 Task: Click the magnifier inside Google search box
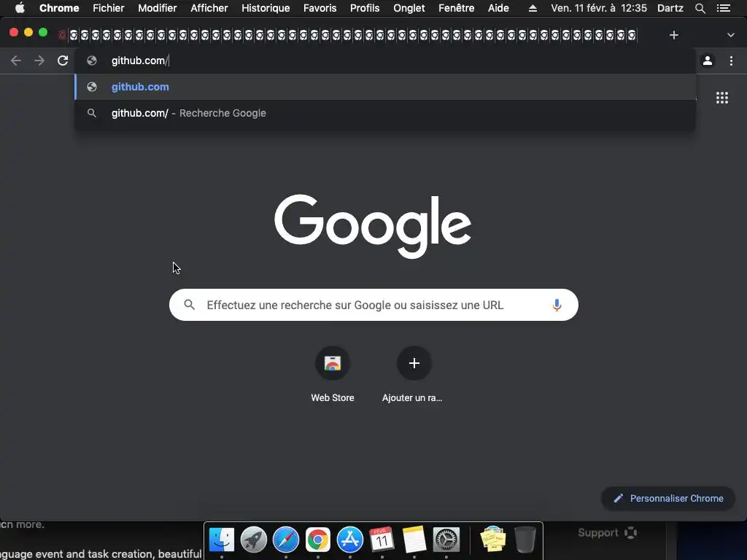point(189,305)
